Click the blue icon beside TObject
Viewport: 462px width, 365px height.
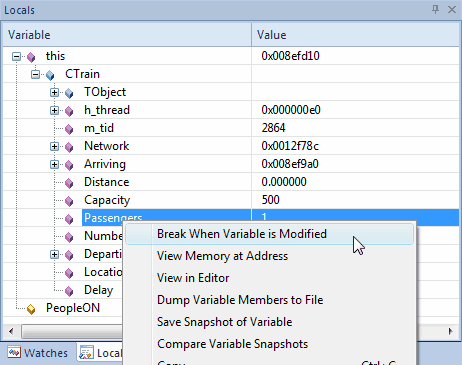click(x=69, y=93)
